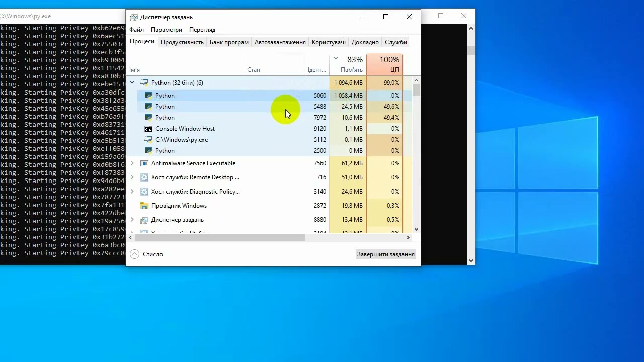Click the Завершити завдання button
The width and height of the screenshot is (644, 362).
(386, 254)
